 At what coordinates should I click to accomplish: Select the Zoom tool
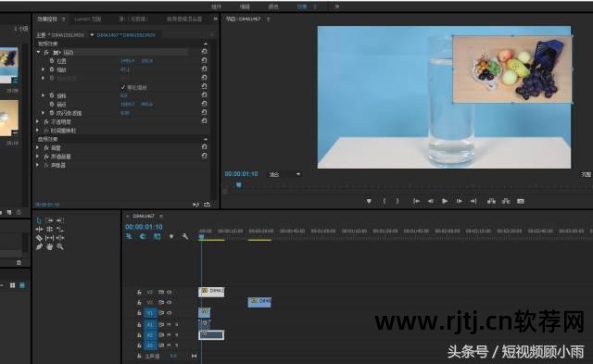(x=60, y=246)
